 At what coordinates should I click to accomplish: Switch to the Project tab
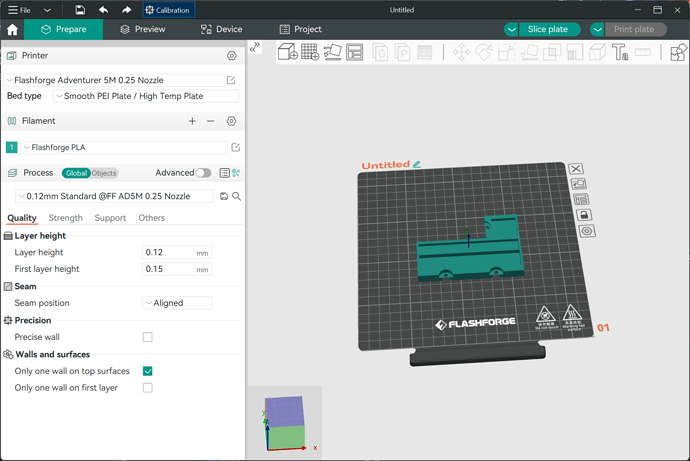click(x=301, y=29)
